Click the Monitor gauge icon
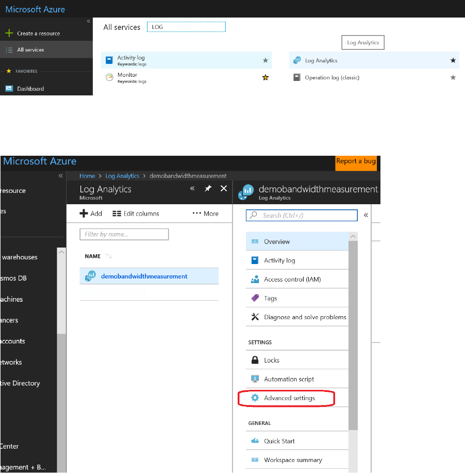The height and width of the screenshot is (476, 465). tap(109, 77)
